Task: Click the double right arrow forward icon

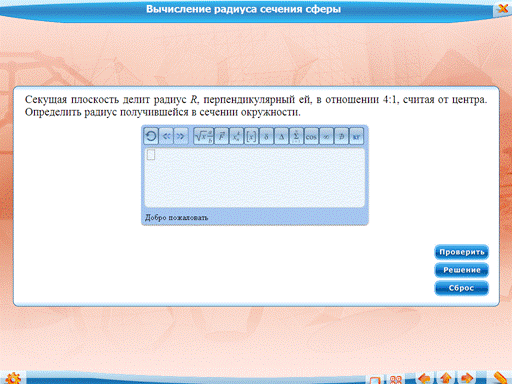Action: (180, 136)
